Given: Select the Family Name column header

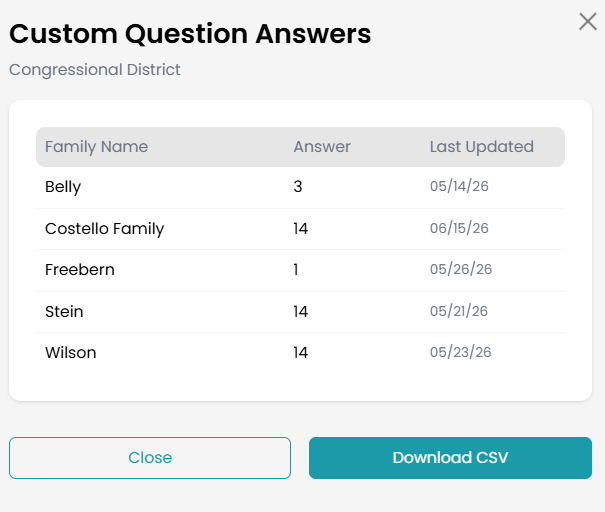Looking at the screenshot, I should [x=96, y=147].
